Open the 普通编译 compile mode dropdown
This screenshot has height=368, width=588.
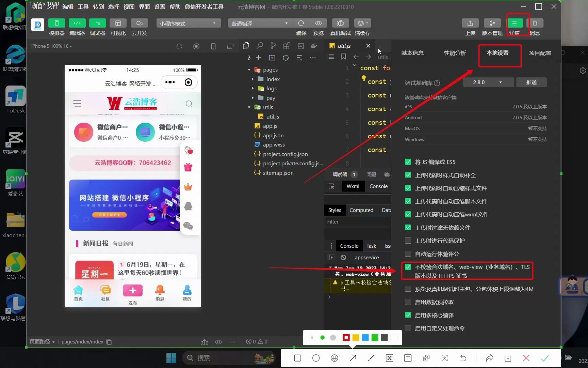pos(260,23)
